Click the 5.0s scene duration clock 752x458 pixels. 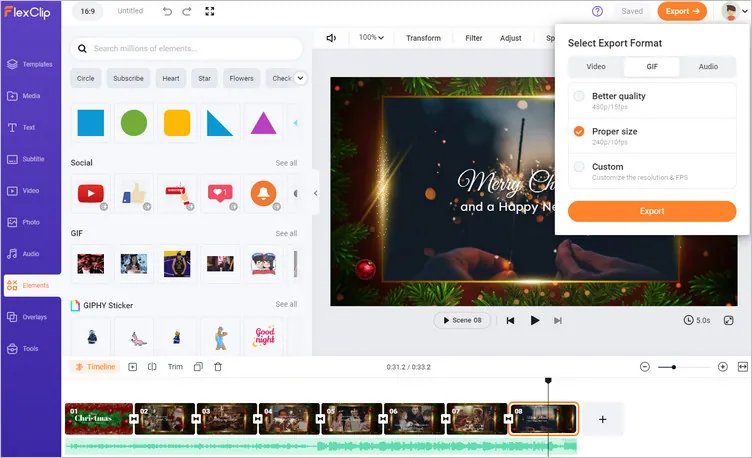(697, 320)
